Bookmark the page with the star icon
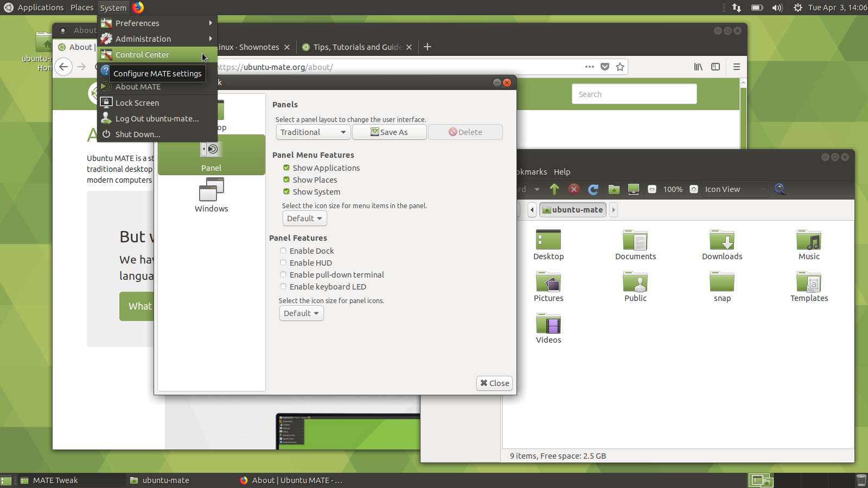The image size is (868, 488). tap(620, 67)
